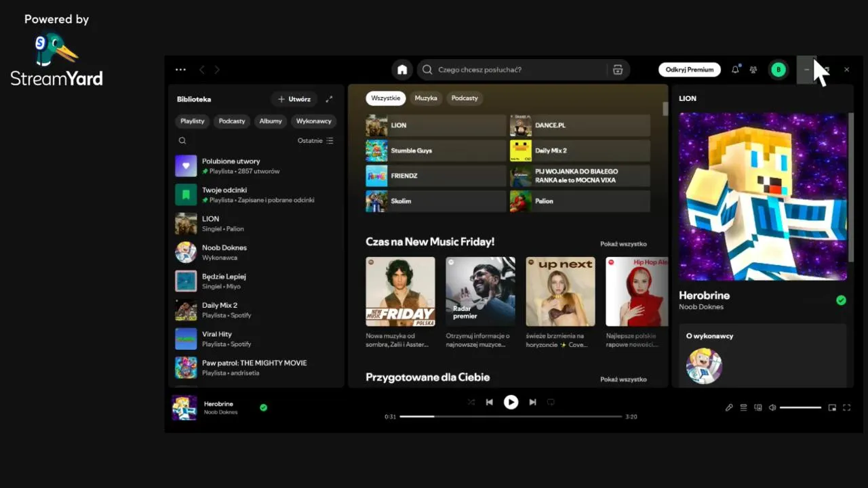This screenshot has height=488, width=868.
Task: Mute the volume speaker icon
Action: point(772,408)
